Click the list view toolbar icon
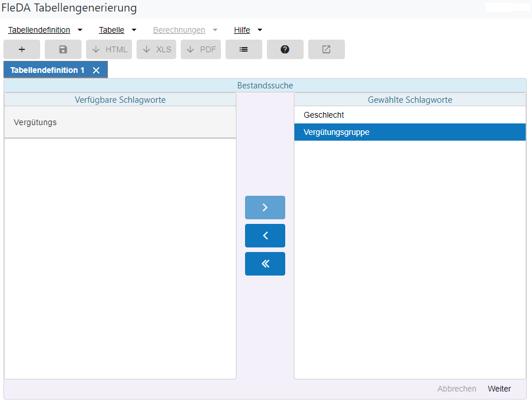The width and height of the screenshot is (532, 403). click(244, 49)
